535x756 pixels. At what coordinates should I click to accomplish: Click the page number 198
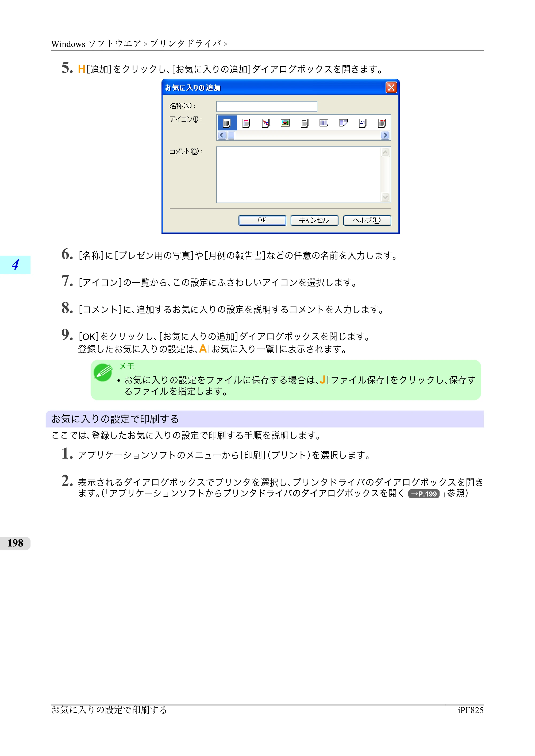pyautogui.click(x=15, y=543)
